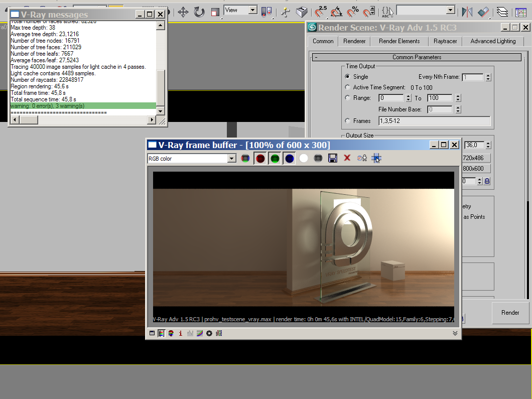Click the Range end frame field showing 100

[x=440, y=98]
